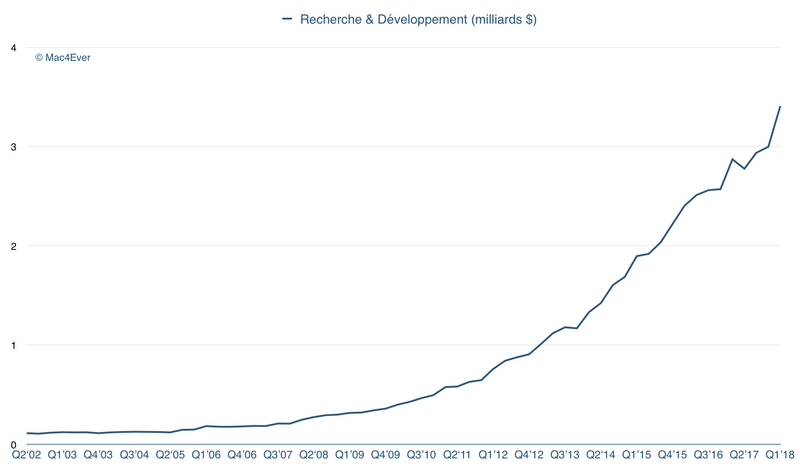Click the Q1'18 peak data point
This screenshot has height=467, width=800.
tap(780, 107)
